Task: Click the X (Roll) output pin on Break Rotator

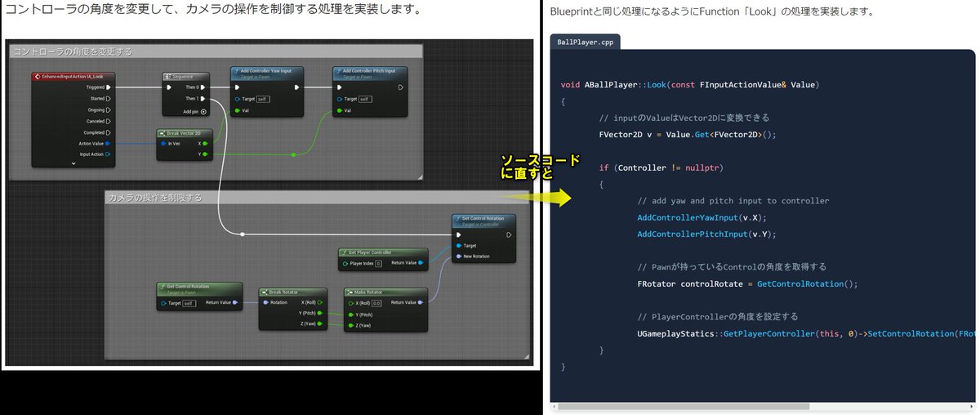Action: [x=319, y=302]
